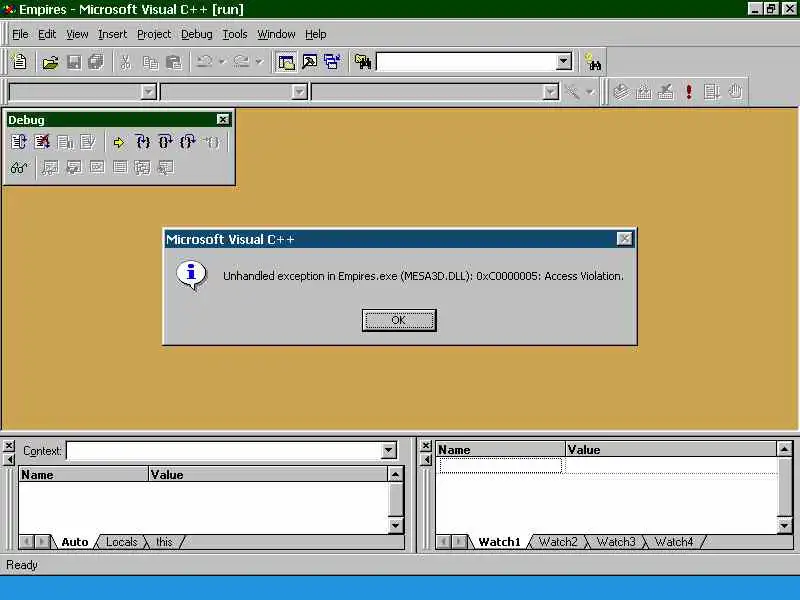800x600 pixels.
Task: Click the Copy icon
Action: click(x=150, y=62)
